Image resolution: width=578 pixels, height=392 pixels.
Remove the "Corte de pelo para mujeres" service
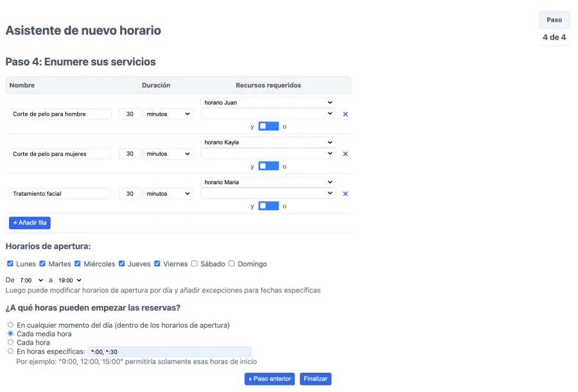click(345, 153)
